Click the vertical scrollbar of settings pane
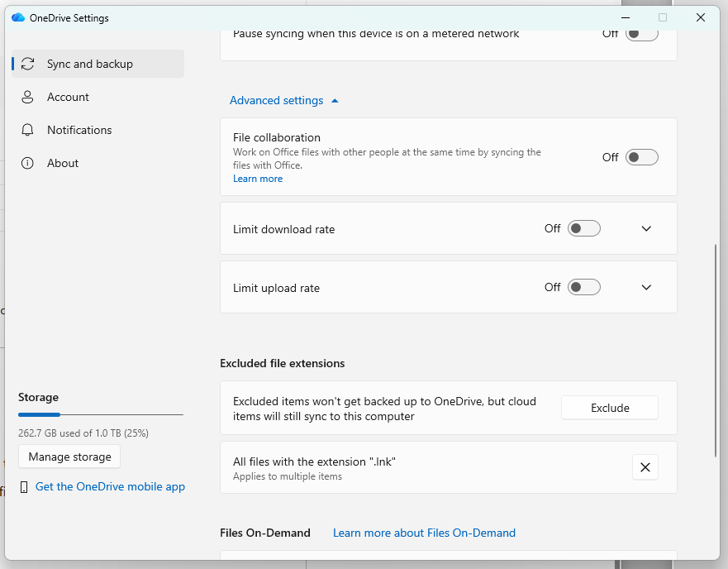Image resolution: width=728 pixels, height=569 pixels. point(716,351)
